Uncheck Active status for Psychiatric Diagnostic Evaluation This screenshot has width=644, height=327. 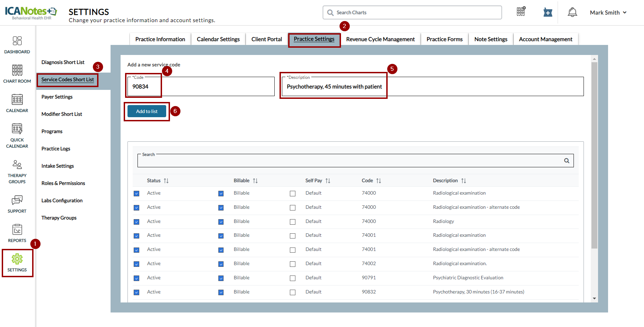[x=136, y=278]
